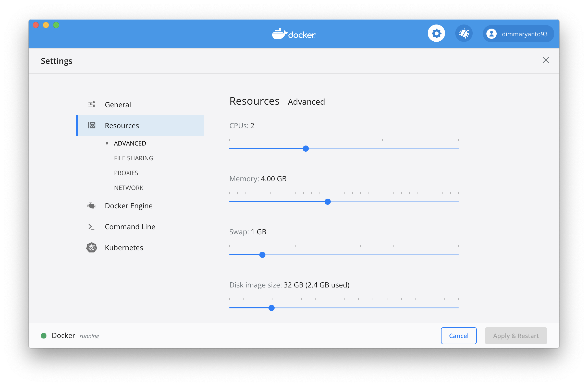588x386 pixels.
Task: Click the Resources disk icon
Action: [x=92, y=125]
